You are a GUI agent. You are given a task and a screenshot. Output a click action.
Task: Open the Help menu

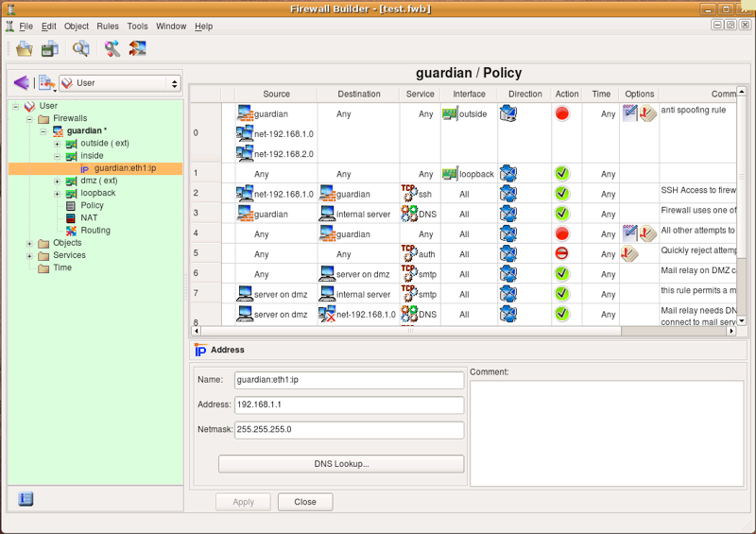203,26
